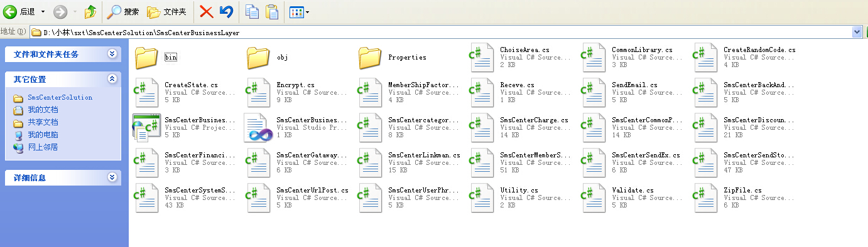Toggle the Folders (文件夹) pane button

[x=167, y=11]
